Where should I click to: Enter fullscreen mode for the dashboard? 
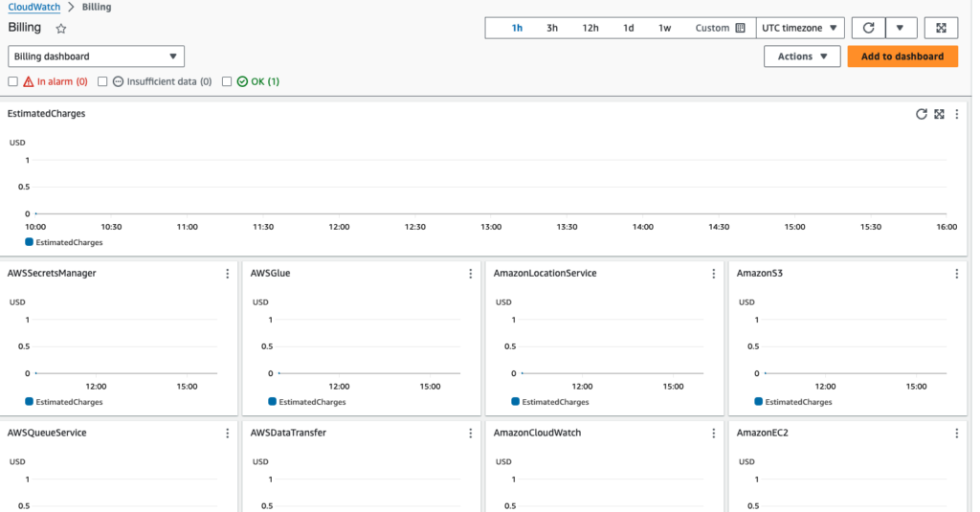tap(941, 28)
